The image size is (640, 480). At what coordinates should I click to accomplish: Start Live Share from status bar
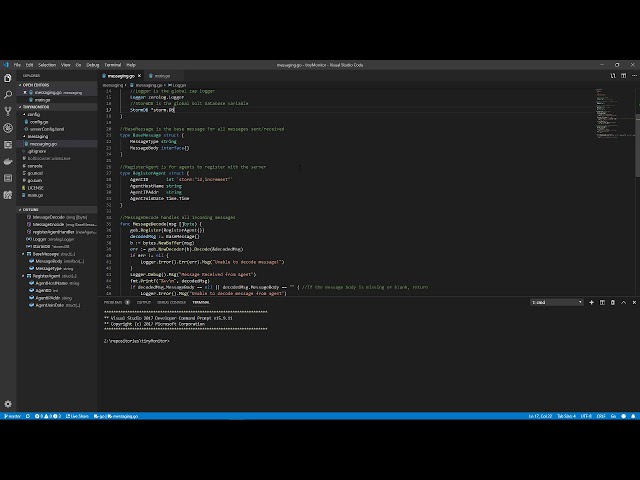pyautogui.click(x=78, y=416)
